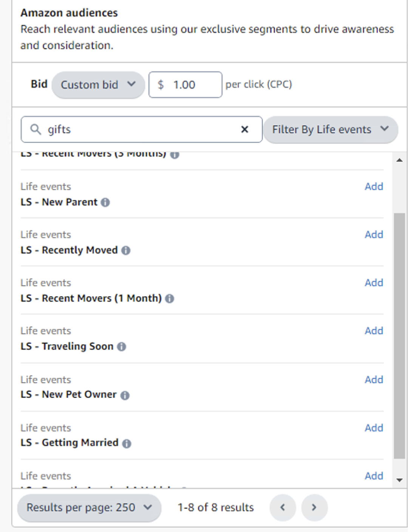The height and width of the screenshot is (532, 408).
Task: Click the scroll down arrow of the list
Action: (x=399, y=480)
